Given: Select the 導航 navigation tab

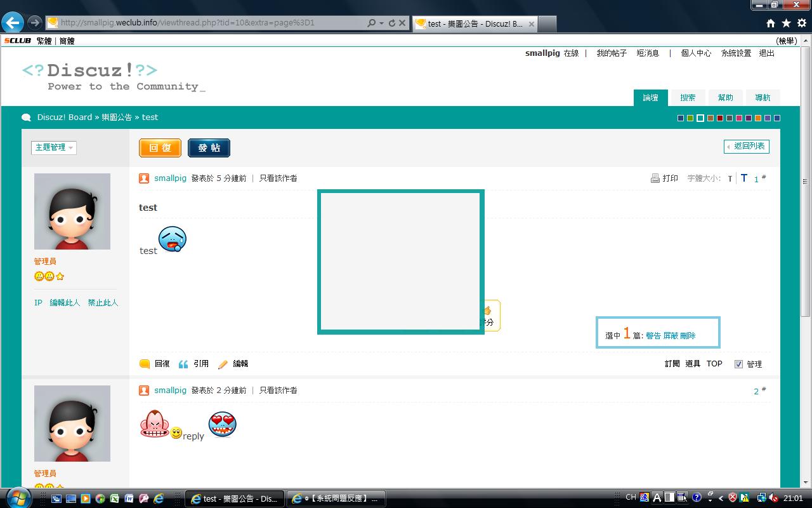Looking at the screenshot, I should coord(763,97).
